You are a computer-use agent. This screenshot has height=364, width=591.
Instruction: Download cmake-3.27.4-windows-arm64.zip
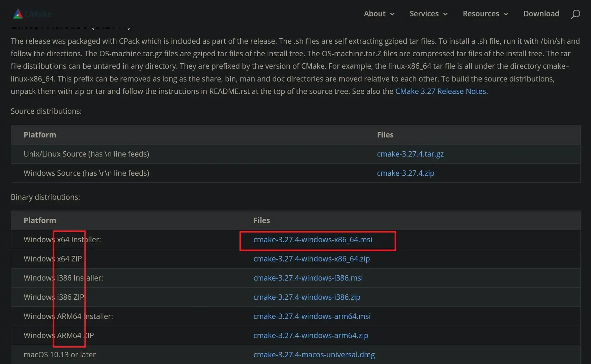pos(311,336)
